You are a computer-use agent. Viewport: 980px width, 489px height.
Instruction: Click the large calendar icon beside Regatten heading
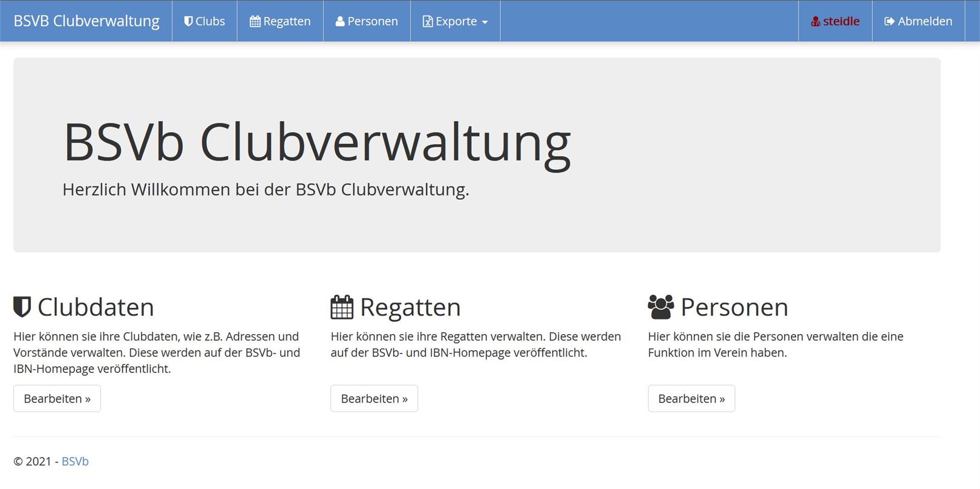pyautogui.click(x=342, y=307)
